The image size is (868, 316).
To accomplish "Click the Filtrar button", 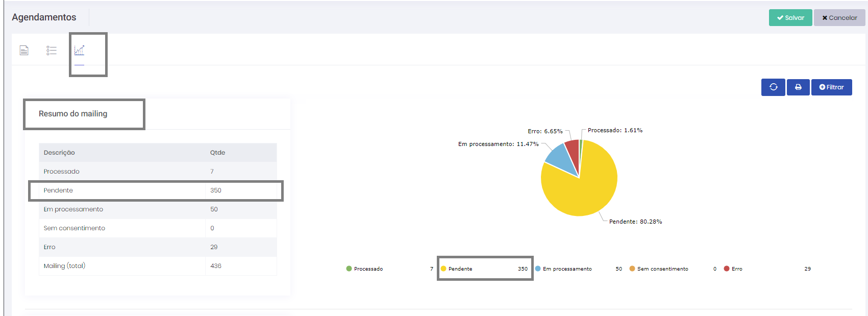I will (x=832, y=87).
